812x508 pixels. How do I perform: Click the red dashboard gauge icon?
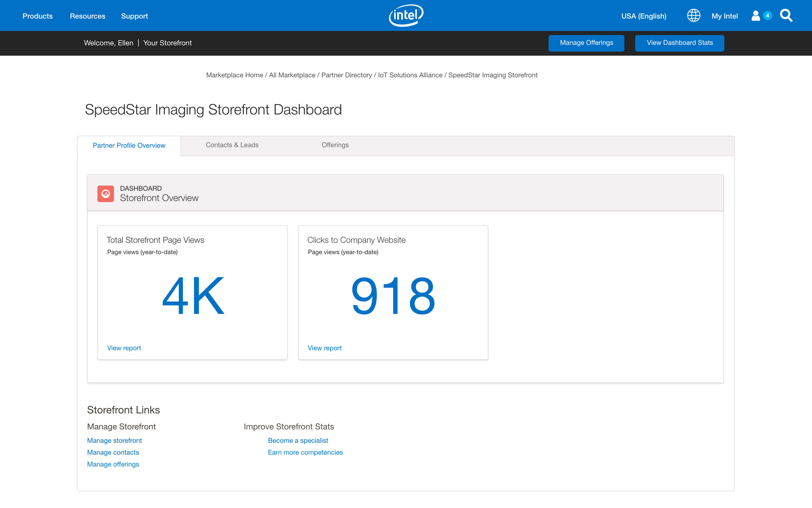click(x=105, y=194)
